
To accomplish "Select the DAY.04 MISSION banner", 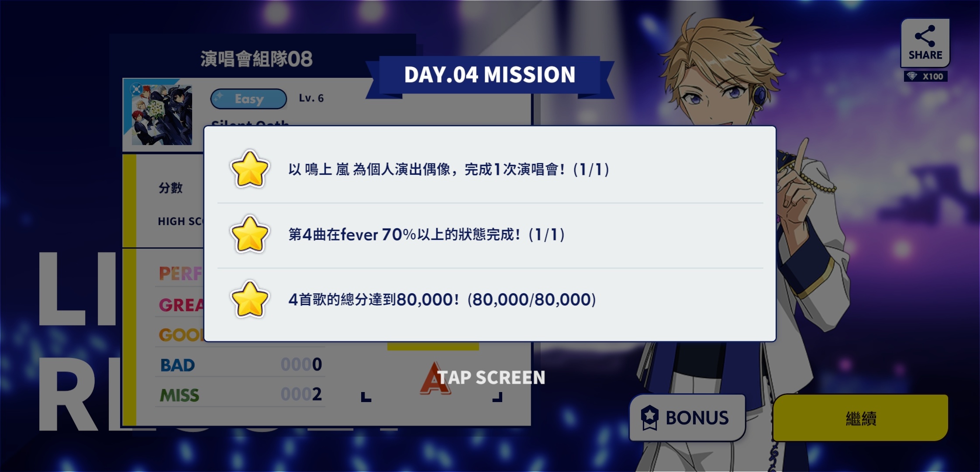I will click(490, 75).
